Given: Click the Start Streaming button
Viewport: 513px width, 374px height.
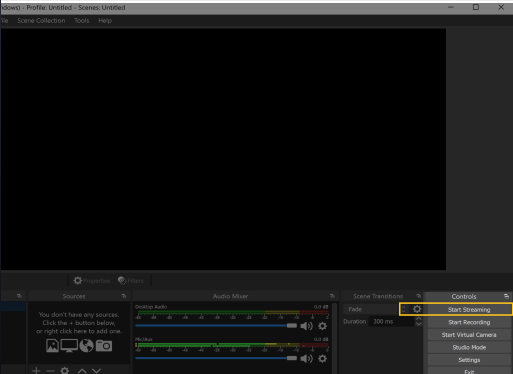Looking at the screenshot, I should click(x=469, y=310).
